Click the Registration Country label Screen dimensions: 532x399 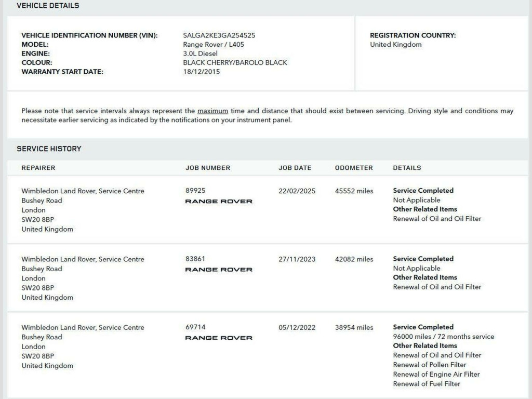tap(413, 35)
